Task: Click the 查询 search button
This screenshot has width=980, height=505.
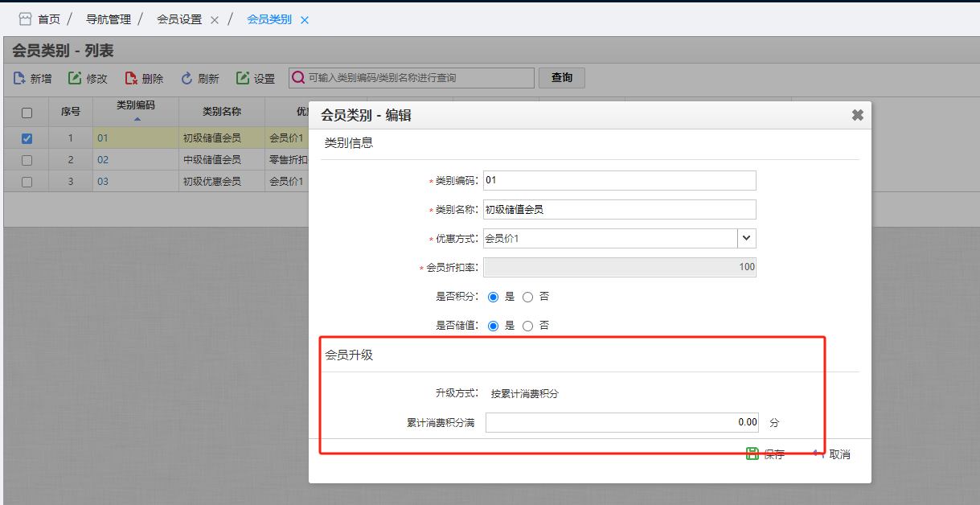Action: [x=562, y=78]
